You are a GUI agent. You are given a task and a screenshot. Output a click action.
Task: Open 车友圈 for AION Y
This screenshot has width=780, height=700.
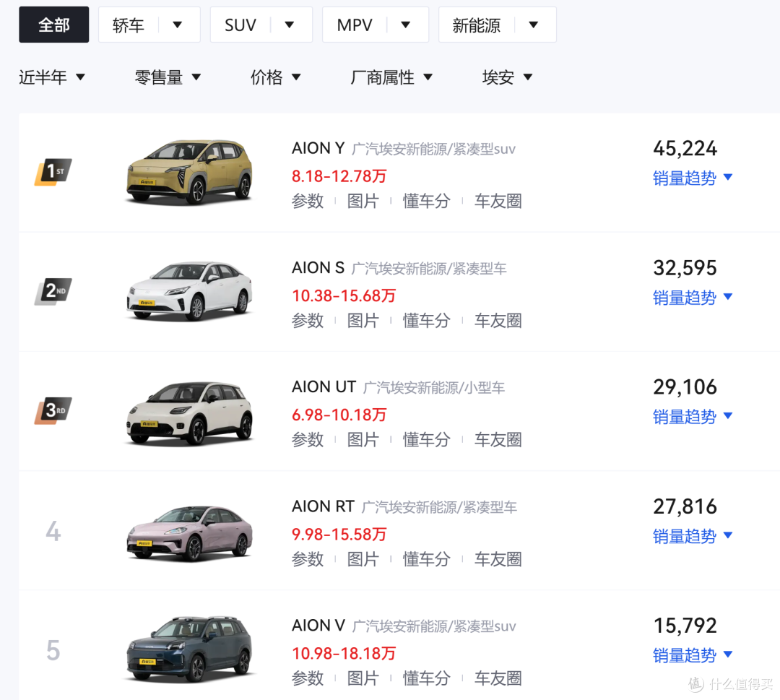(498, 201)
